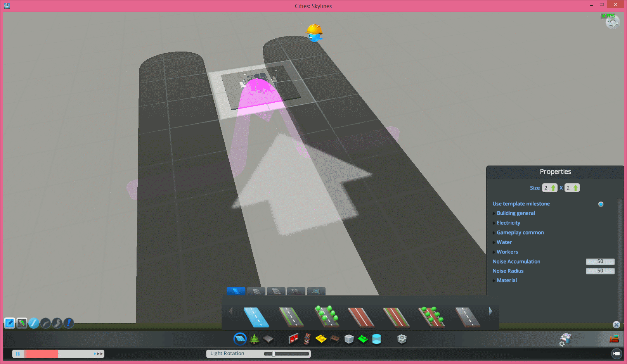Select the tree-lined two-lane road

[326, 316]
